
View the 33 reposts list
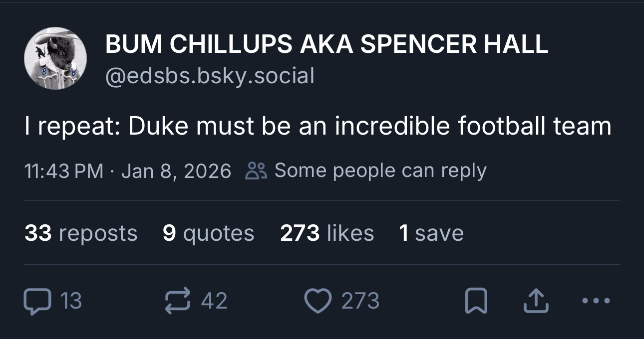point(81,233)
